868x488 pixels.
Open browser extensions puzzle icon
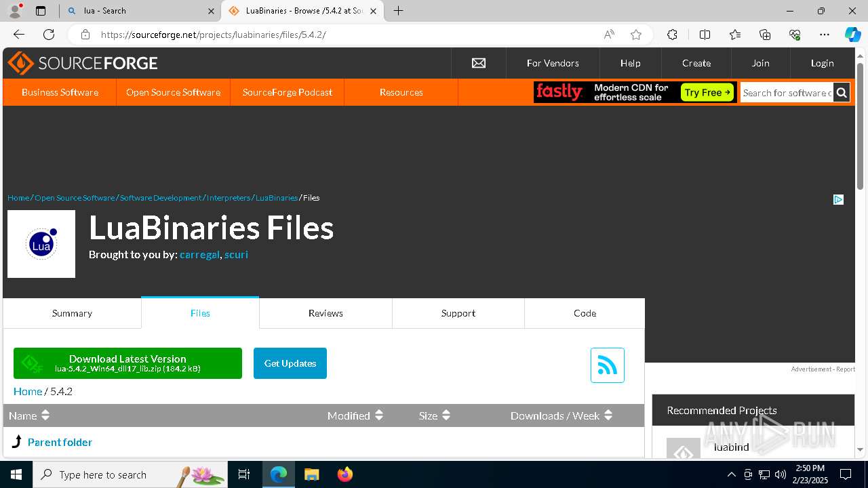tap(672, 35)
